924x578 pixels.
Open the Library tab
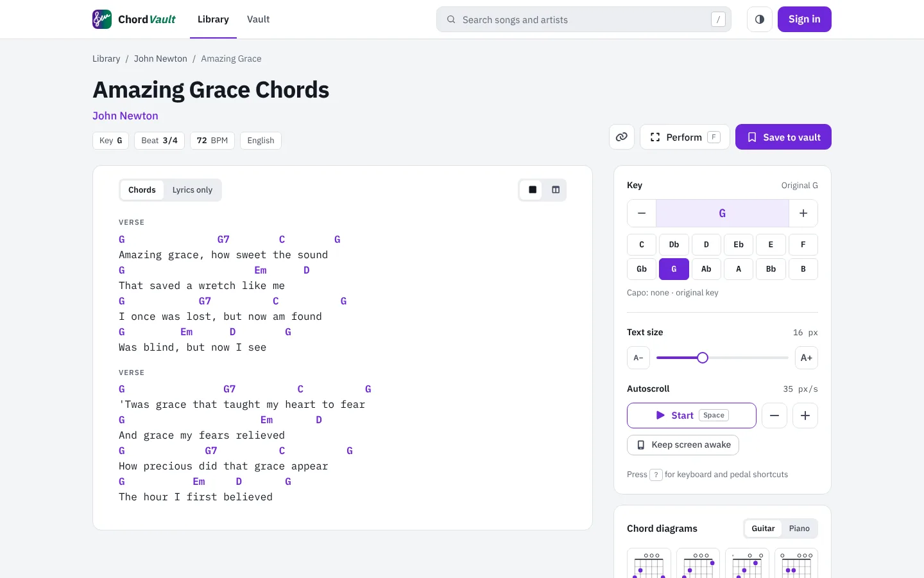pyautogui.click(x=213, y=19)
